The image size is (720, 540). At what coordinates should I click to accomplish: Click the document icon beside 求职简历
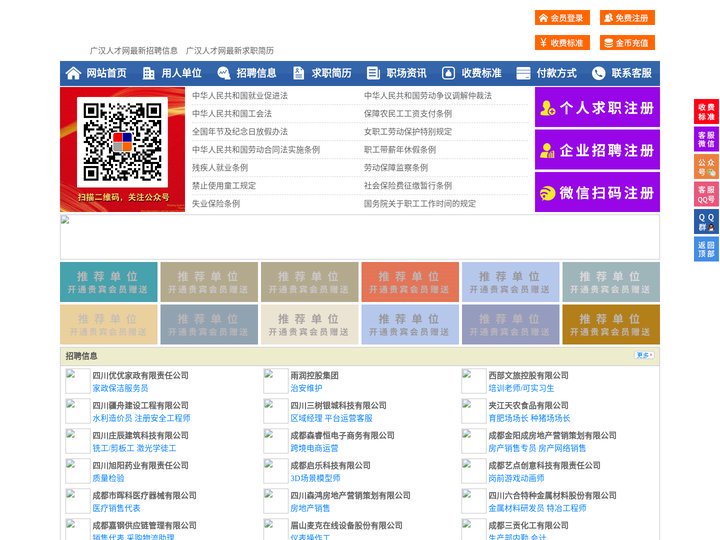pyautogui.click(x=298, y=73)
